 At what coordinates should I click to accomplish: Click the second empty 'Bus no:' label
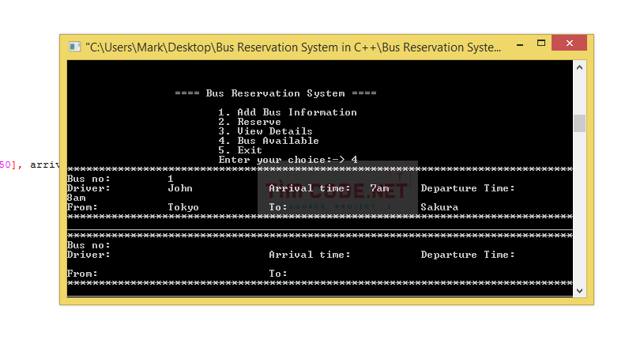click(x=89, y=245)
